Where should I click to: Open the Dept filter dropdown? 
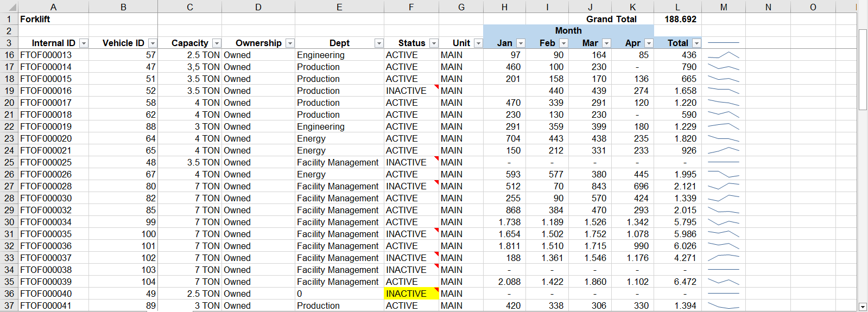coord(379,43)
